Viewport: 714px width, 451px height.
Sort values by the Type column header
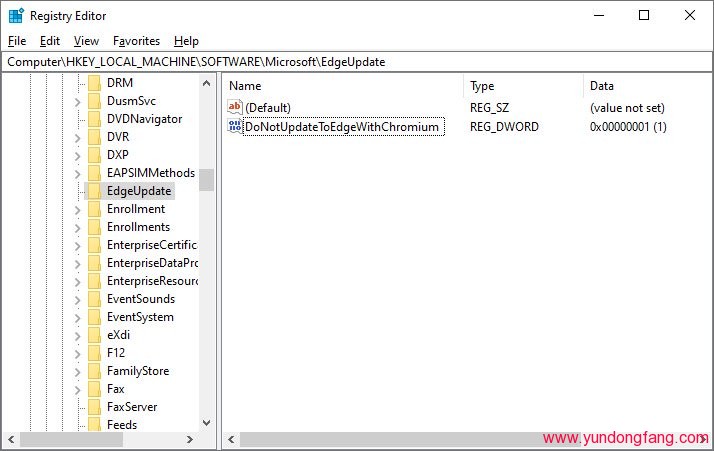(x=524, y=86)
